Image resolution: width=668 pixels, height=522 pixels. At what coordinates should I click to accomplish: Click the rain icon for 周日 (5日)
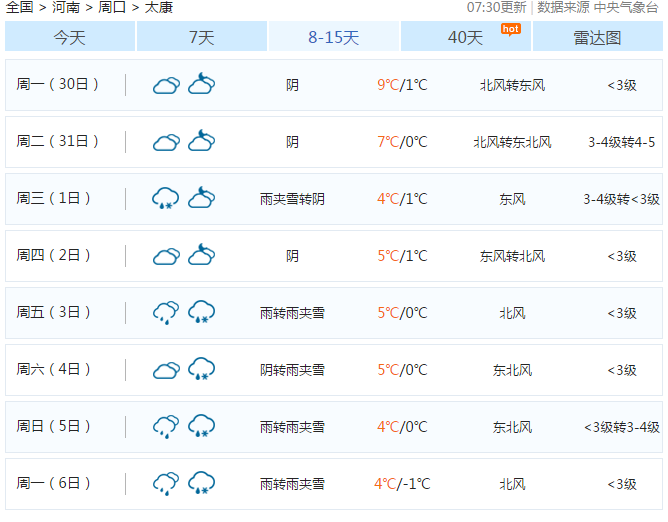point(166,427)
